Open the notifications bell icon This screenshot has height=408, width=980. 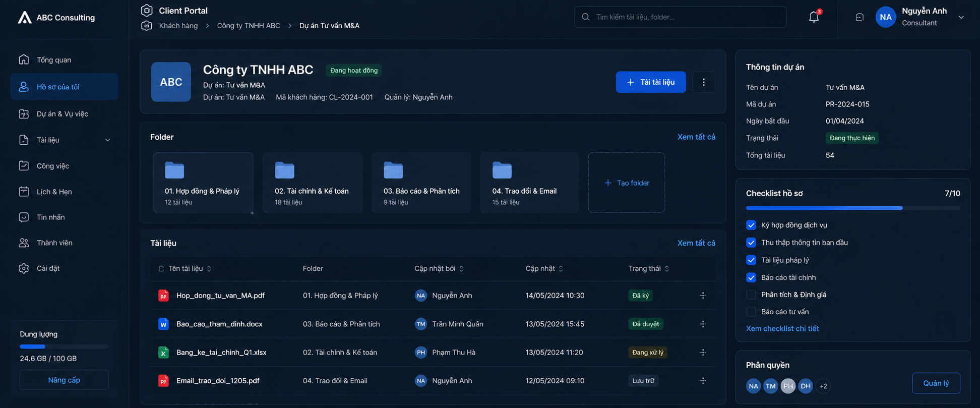[x=814, y=17]
